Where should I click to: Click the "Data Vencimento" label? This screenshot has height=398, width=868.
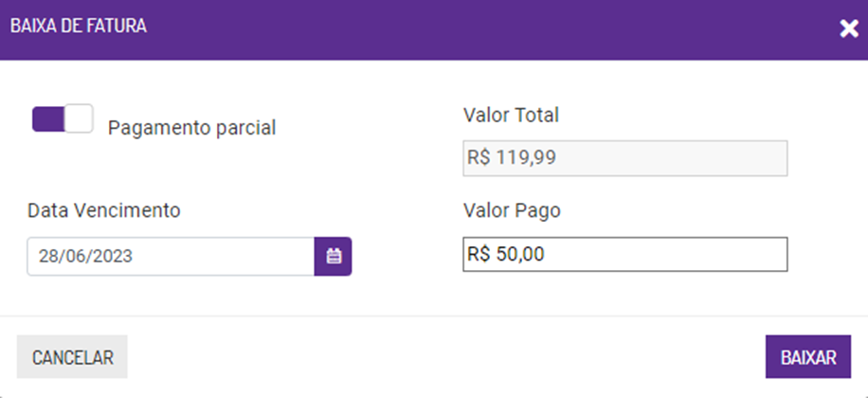(x=104, y=210)
